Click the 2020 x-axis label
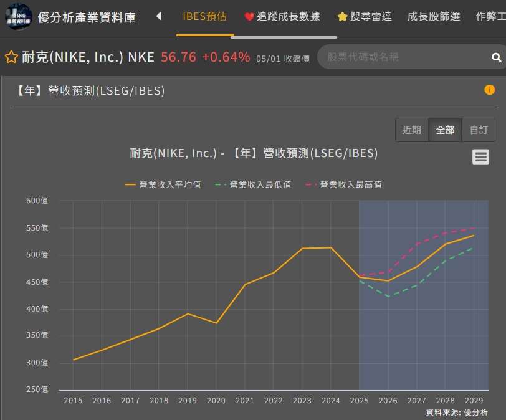 pos(216,400)
